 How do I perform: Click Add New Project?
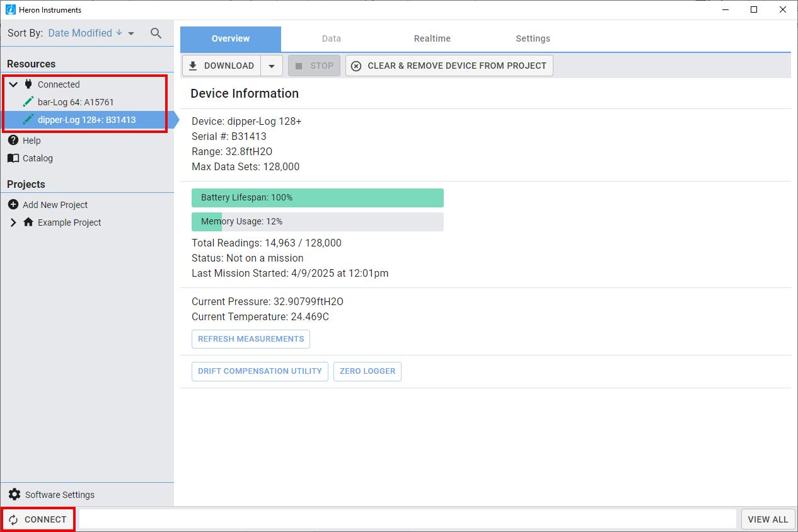tap(55, 204)
